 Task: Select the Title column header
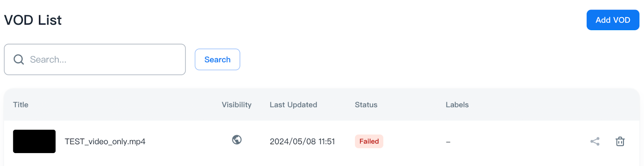(x=21, y=105)
